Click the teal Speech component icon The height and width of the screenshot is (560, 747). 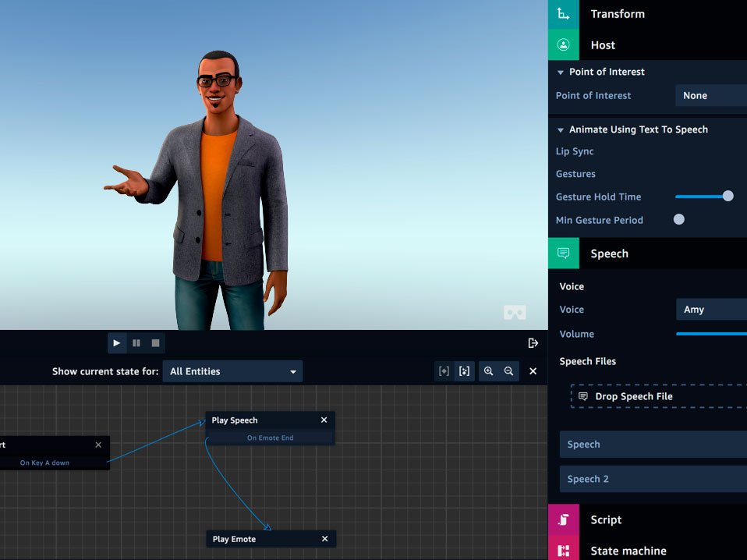click(x=563, y=253)
